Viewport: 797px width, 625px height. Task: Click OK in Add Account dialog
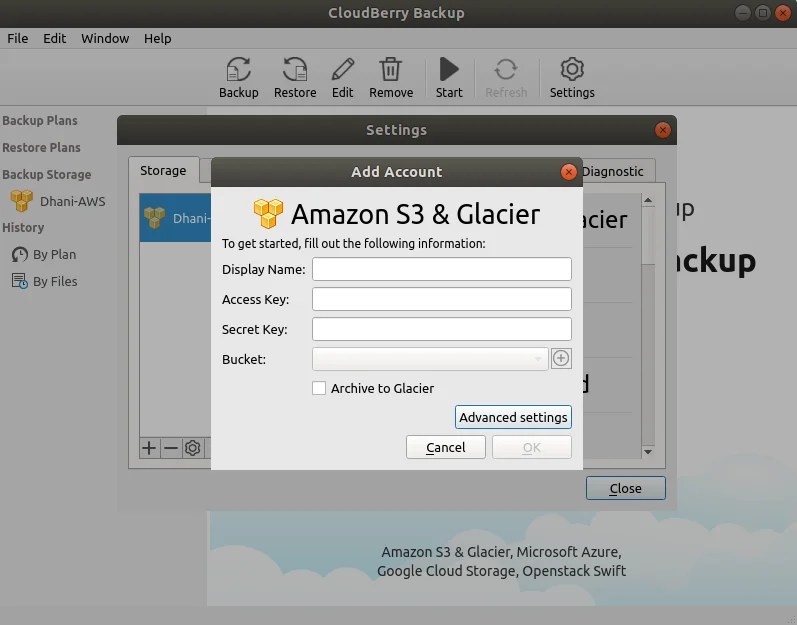tap(531, 447)
